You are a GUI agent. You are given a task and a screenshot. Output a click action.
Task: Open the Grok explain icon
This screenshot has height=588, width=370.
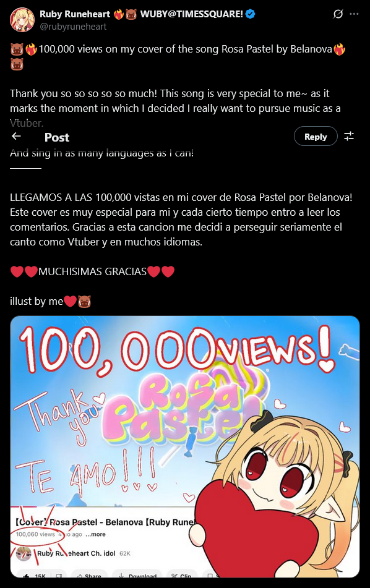[x=338, y=14]
